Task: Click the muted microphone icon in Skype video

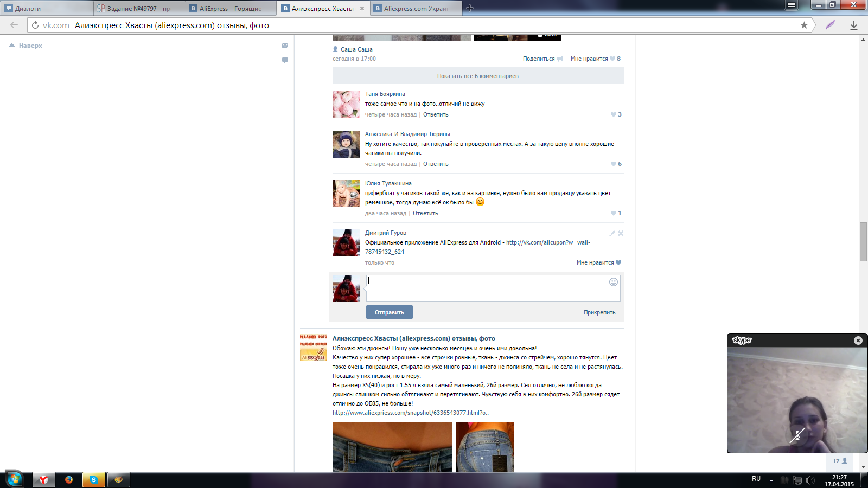Action: point(797,435)
